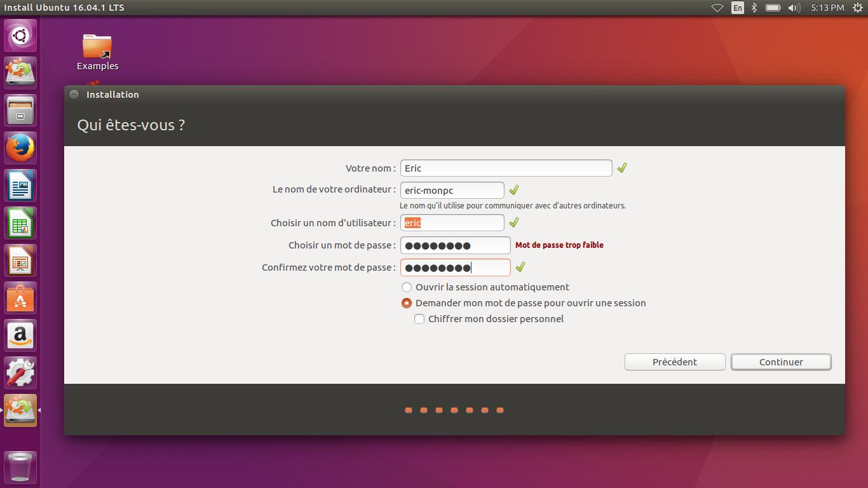
Task: Open the Ubuntu Dash search launcher
Action: point(20,36)
